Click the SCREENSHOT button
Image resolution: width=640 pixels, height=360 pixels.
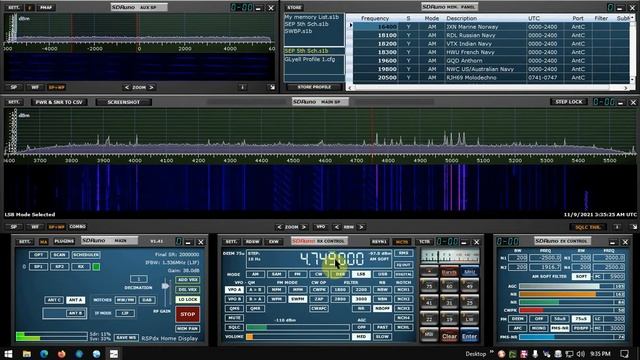[x=124, y=102]
